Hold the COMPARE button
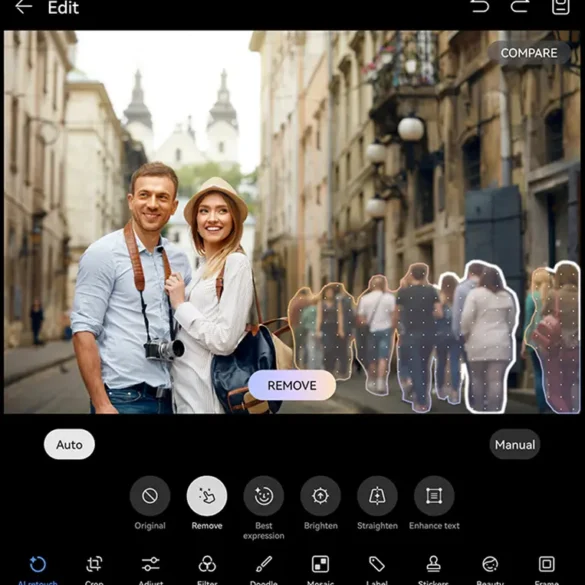 point(529,53)
